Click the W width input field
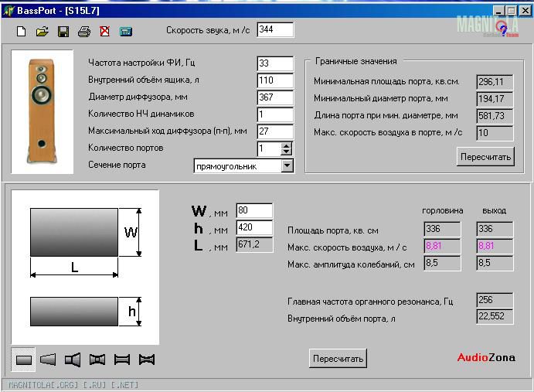Viewport: 534px width, 392px height. (254, 210)
